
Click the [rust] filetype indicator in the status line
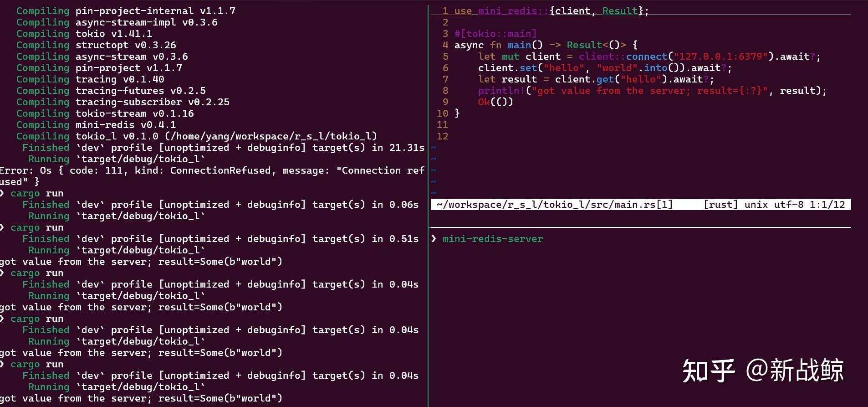click(720, 205)
